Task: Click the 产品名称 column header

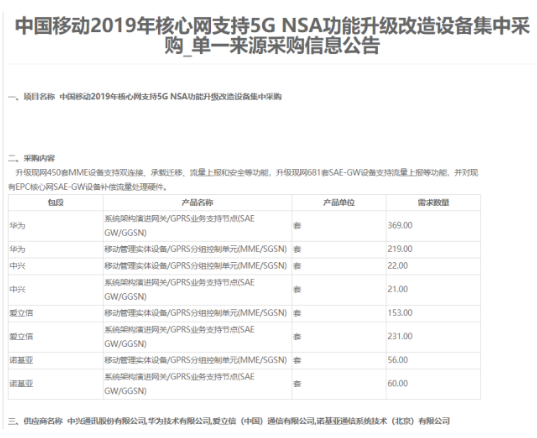Action: pos(197,203)
